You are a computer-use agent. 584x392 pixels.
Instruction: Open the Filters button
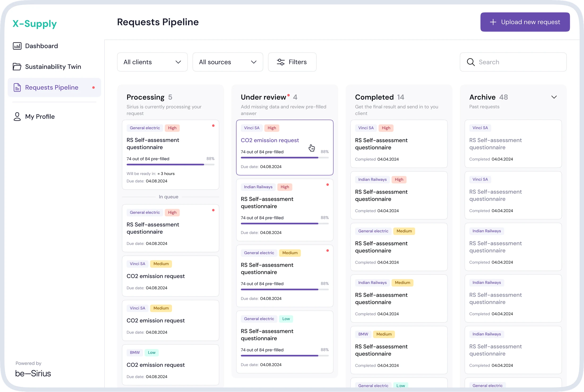292,62
